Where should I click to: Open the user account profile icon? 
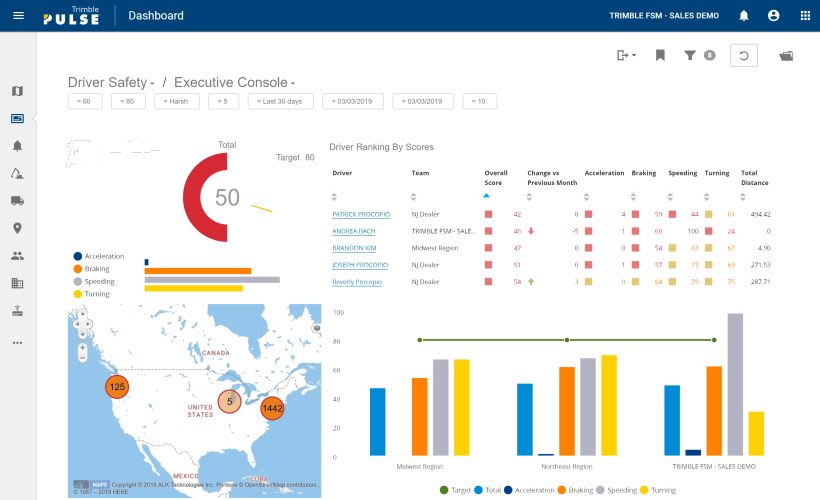coord(773,16)
